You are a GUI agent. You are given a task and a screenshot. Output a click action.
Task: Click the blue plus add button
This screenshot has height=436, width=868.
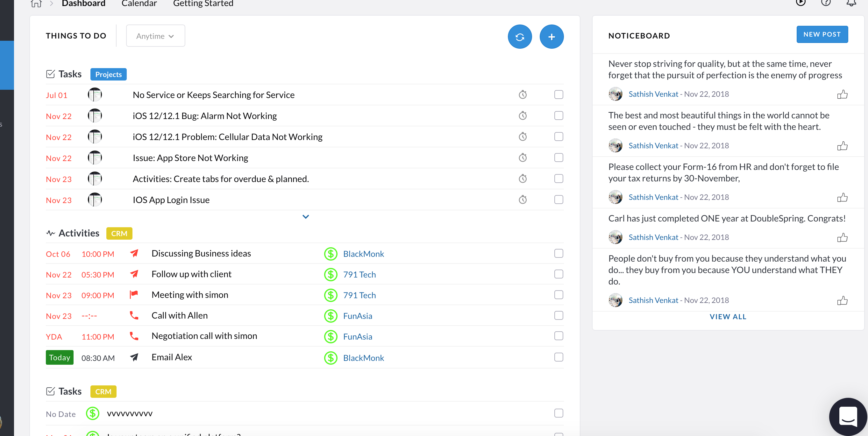tap(551, 37)
